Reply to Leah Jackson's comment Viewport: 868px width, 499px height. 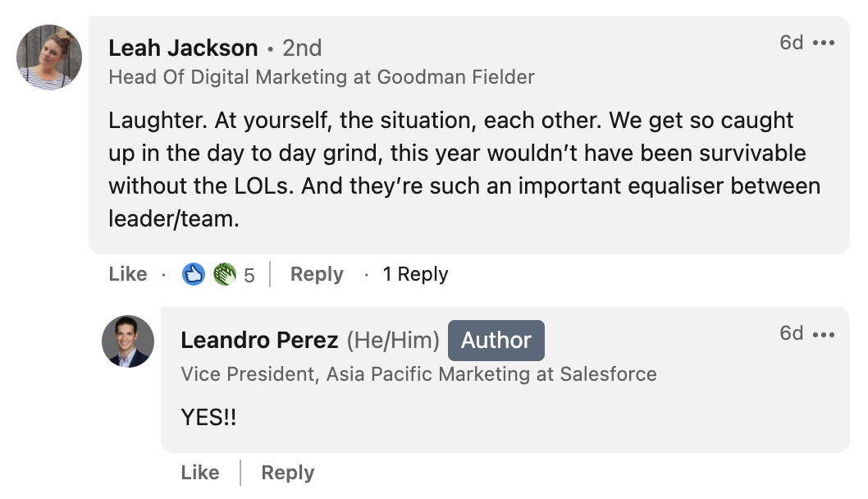pos(317,274)
